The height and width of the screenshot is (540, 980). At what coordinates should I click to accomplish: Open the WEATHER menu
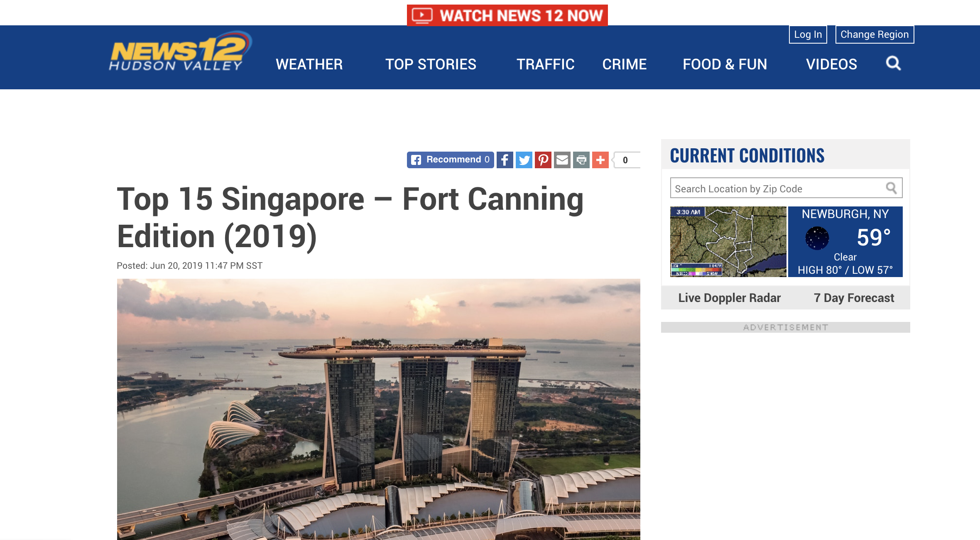pyautogui.click(x=309, y=64)
